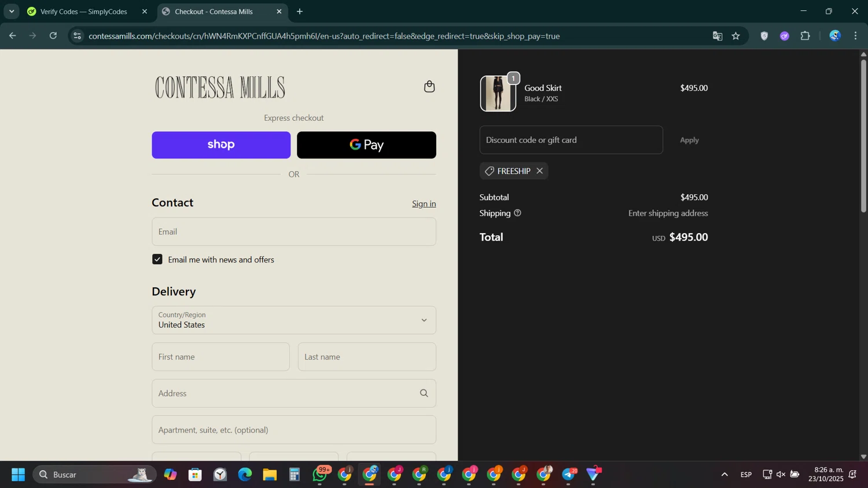
Task: Open the shield extension icon
Action: coord(764,36)
